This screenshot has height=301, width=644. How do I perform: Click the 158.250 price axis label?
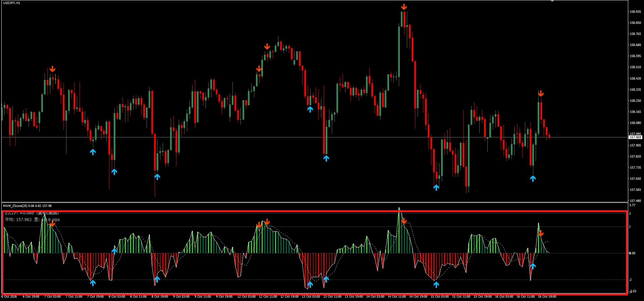coord(636,101)
